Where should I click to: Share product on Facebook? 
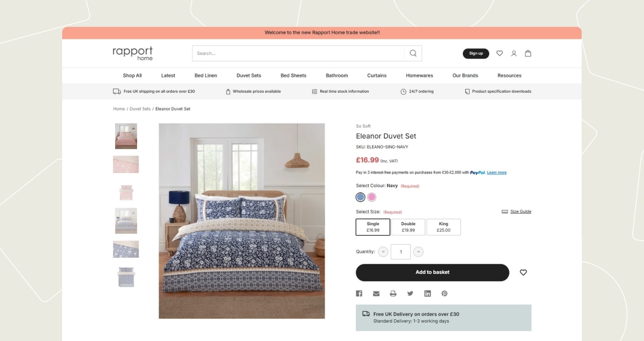[359, 293]
